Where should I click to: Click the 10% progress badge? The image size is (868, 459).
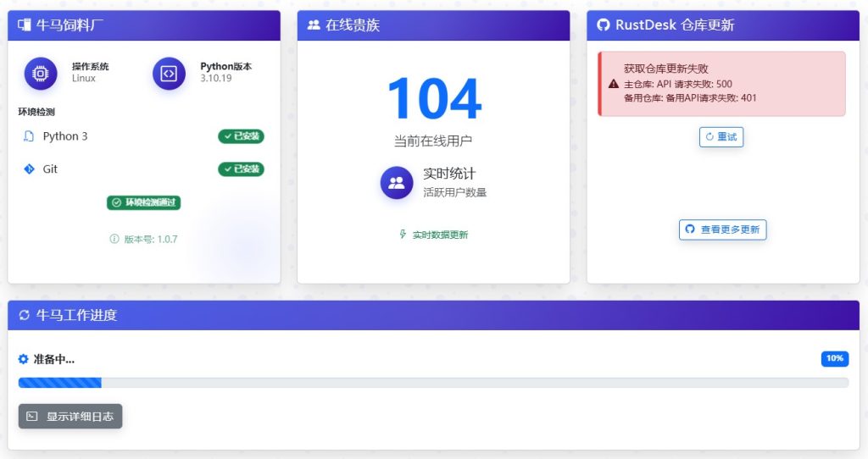835,358
